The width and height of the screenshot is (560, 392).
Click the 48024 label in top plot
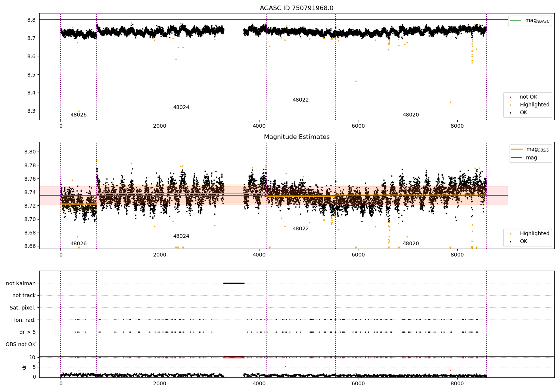(x=181, y=107)
